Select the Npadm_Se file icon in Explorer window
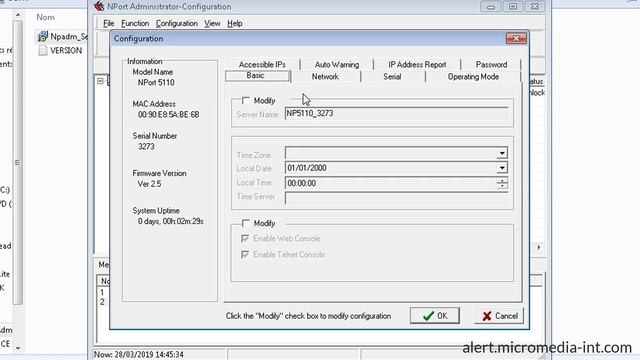Image resolution: width=640 pixels, height=360 pixels. click(43, 36)
